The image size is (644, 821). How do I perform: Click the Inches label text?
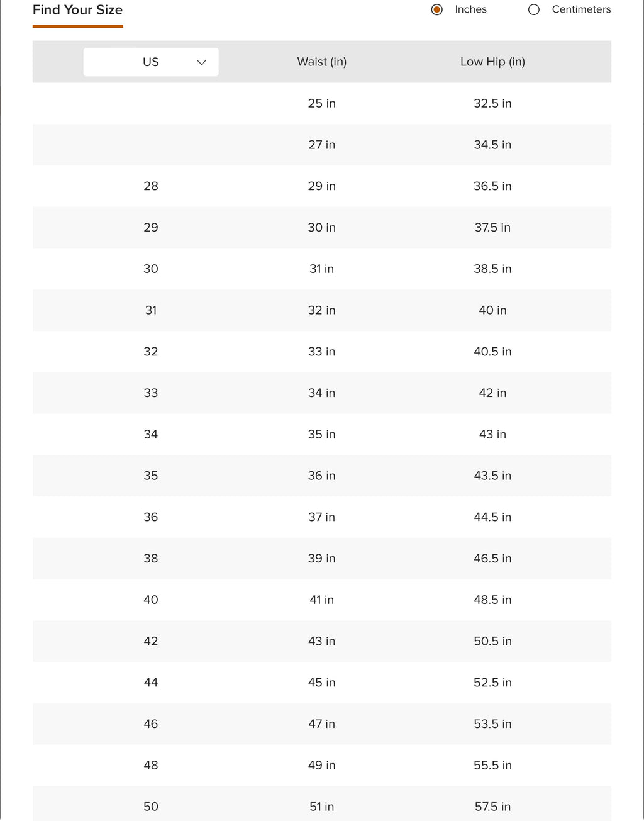coord(470,9)
